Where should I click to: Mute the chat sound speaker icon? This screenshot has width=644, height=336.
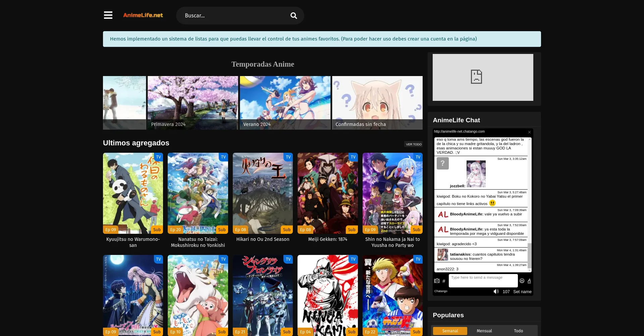point(496,291)
